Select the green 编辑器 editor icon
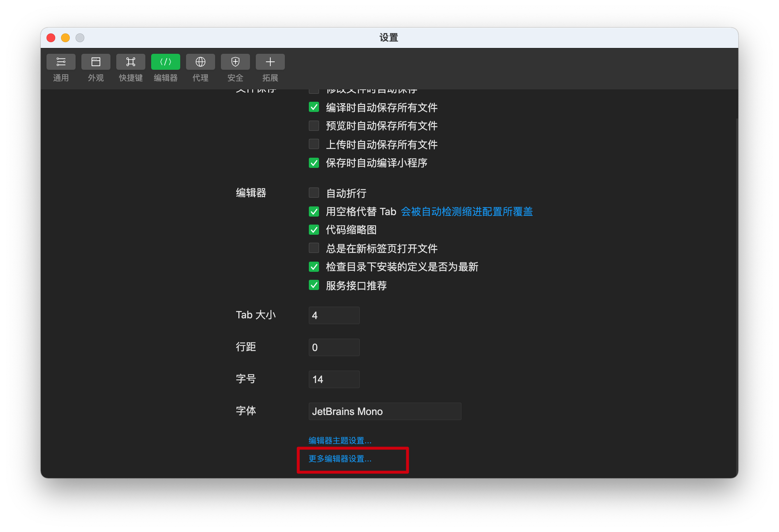The width and height of the screenshot is (779, 532). (x=165, y=62)
